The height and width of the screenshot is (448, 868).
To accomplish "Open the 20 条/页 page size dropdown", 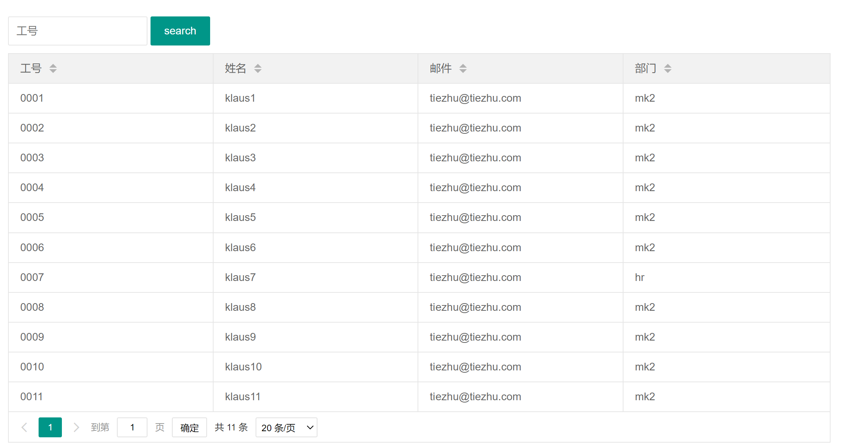I will [286, 427].
